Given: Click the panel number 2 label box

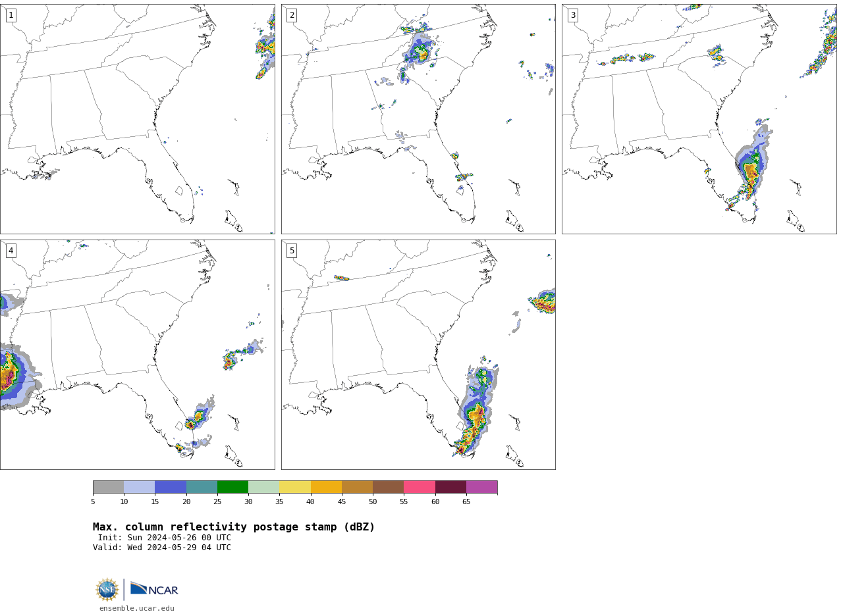Looking at the screenshot, I should [292, 15].
